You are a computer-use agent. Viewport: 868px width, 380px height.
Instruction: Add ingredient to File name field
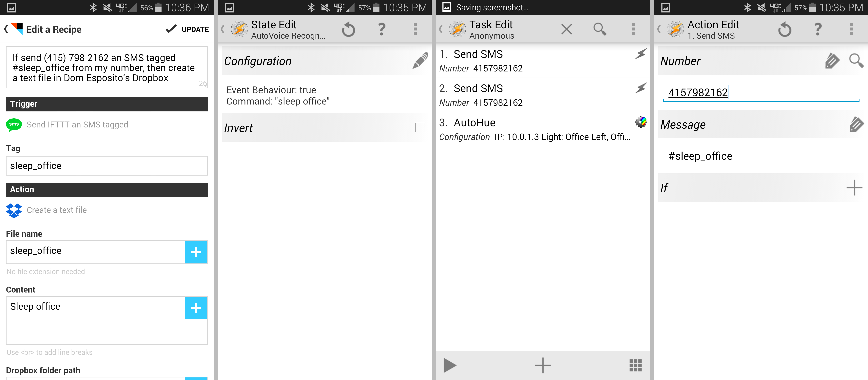coord(196,252)
